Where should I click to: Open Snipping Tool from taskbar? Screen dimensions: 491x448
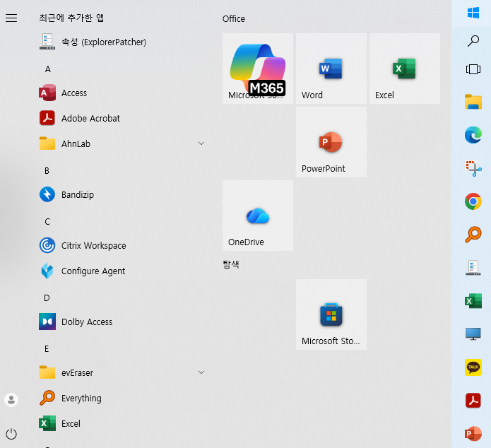point(473,168)
